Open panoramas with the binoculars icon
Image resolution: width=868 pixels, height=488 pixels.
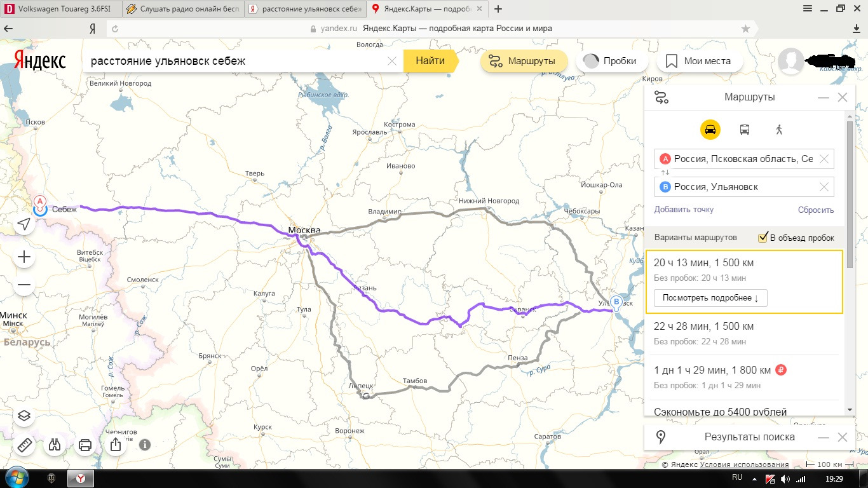pyautogui.click(x=55, y=445)
